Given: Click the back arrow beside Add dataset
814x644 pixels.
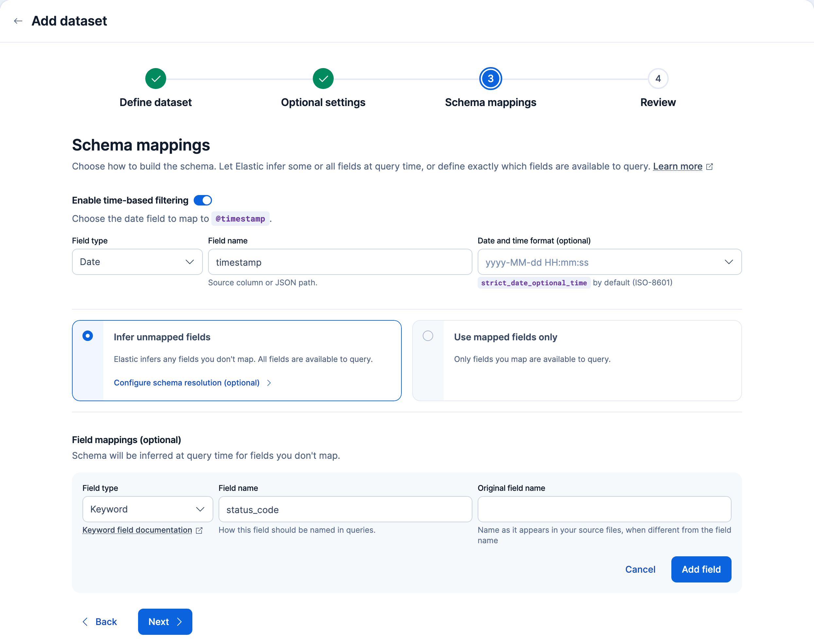Looking at the screenshot, I should tap(18, 21).
